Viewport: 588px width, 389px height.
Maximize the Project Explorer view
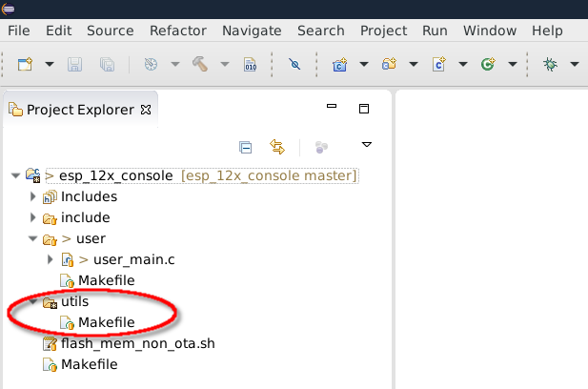[x=364, y=109]
